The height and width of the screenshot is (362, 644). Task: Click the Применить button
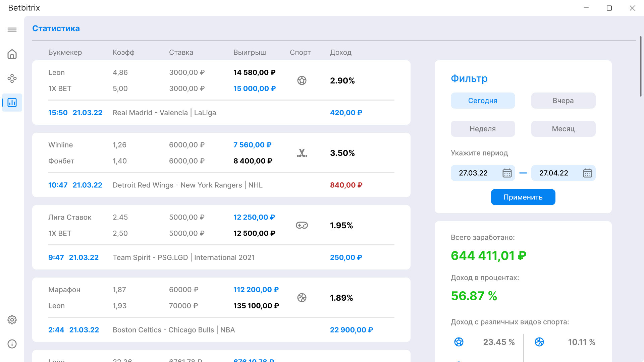click(x=523, y=197)
